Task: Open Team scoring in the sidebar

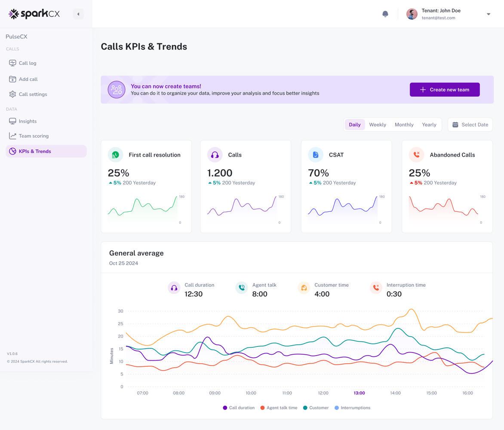Action: [x=34, y=136]
